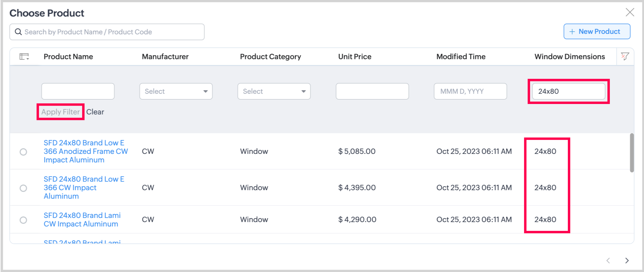Click the Clear filter link
Image resolution: width=644 pixels, height=272 pixels.
pos(95,112)
